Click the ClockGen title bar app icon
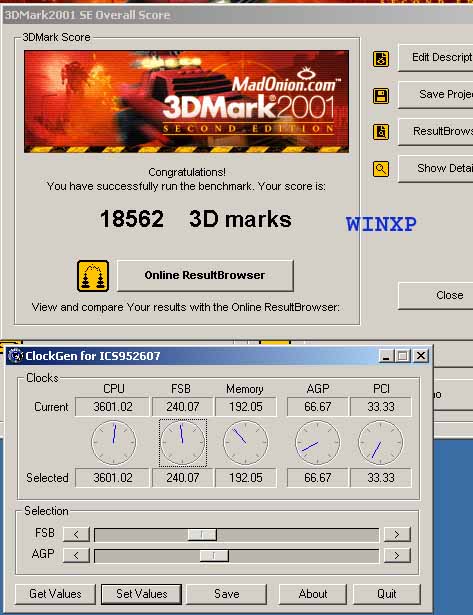Viewport: 473px width, 615px height. [x=16, y=356]
